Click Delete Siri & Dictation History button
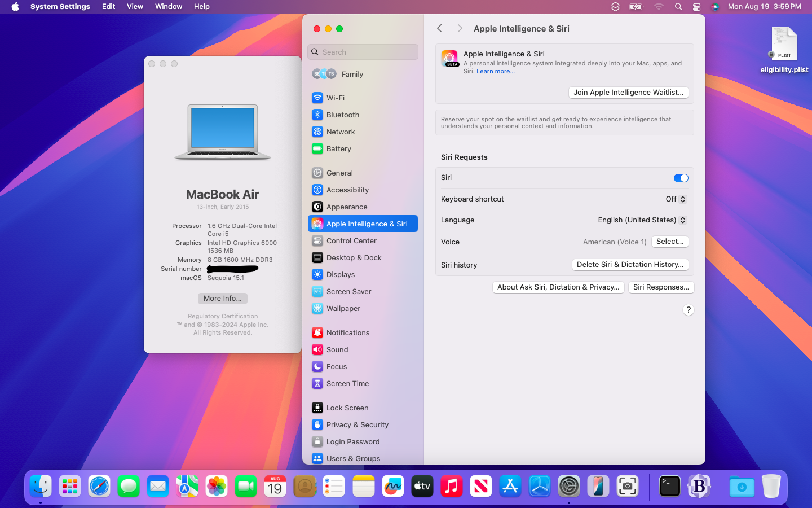 point(630,265)
